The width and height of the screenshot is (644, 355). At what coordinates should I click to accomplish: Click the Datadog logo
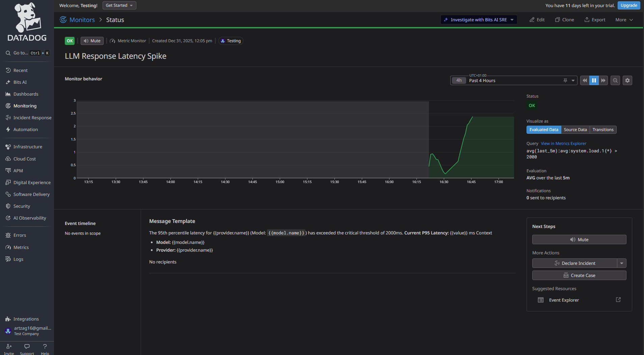27,22
